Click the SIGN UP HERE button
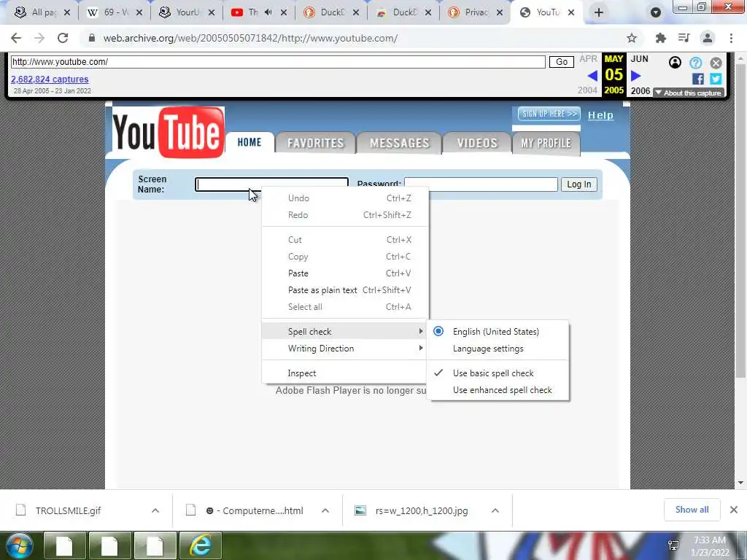Screen dimensions: 747x560 (x=549, y=114)
